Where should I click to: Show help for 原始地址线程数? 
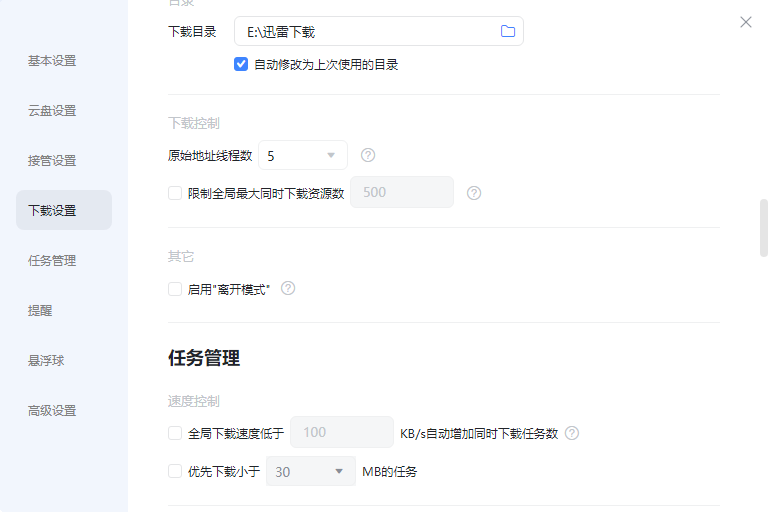[x=368, y=155]
